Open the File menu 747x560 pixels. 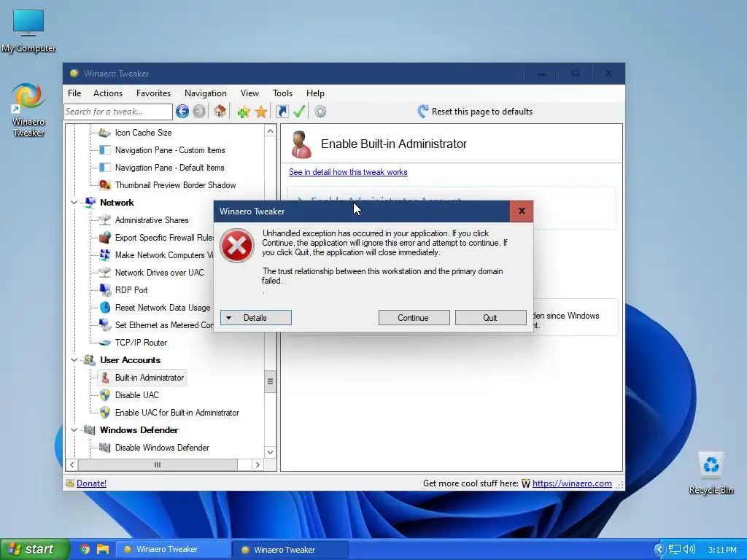pos(74,93)
